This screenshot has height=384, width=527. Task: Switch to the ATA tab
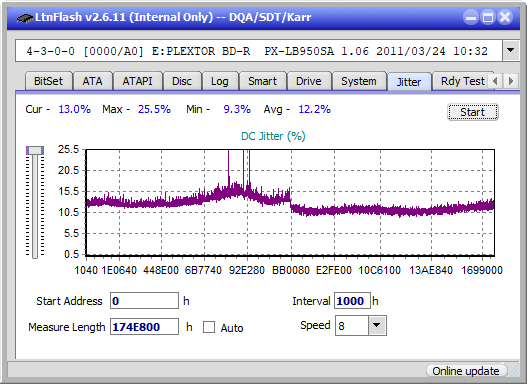coord(92,81)
